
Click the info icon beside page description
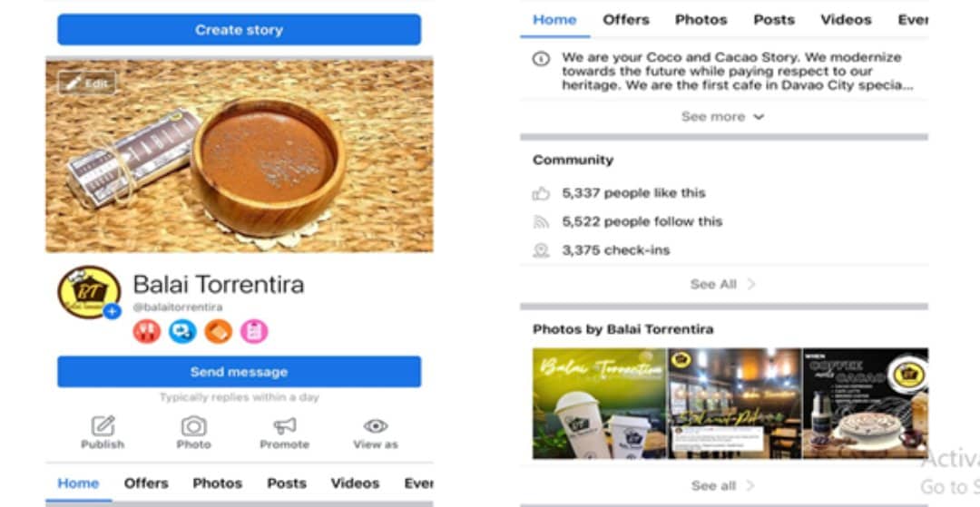541,58
